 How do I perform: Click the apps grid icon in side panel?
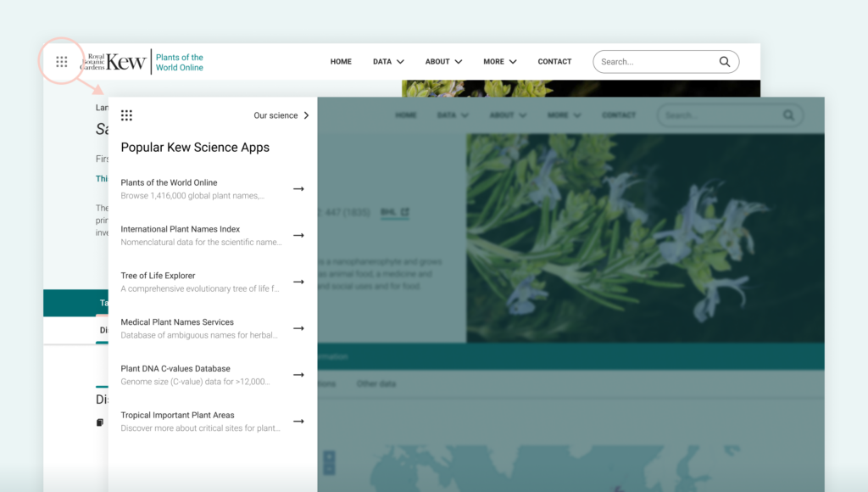[x=126, y=115]
